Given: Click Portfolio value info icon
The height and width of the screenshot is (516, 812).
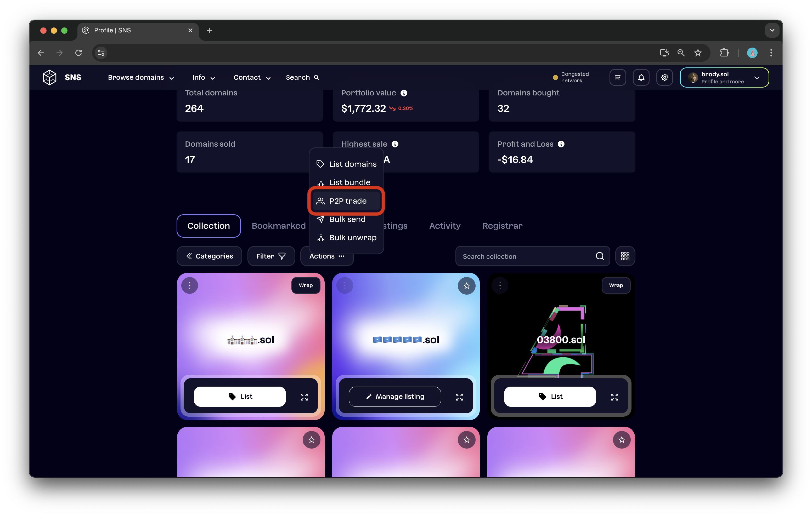Looking at the screenshot, I should click(404, 93).
